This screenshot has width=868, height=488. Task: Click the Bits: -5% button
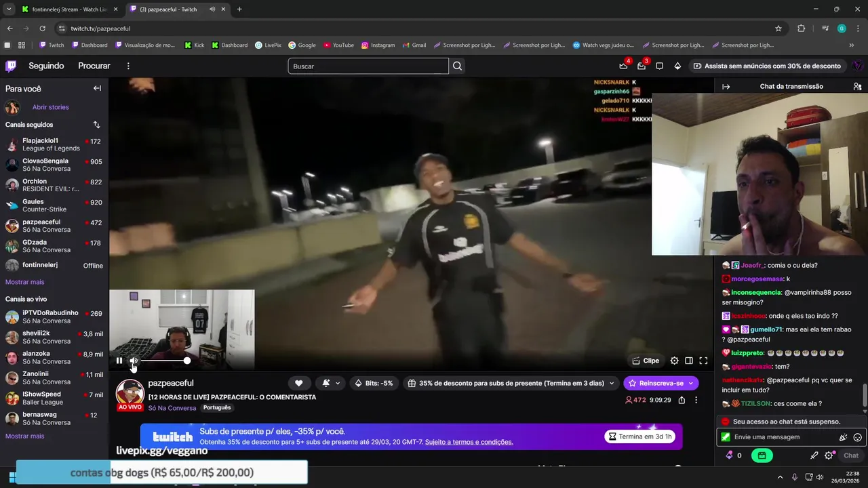pos(374,383)
